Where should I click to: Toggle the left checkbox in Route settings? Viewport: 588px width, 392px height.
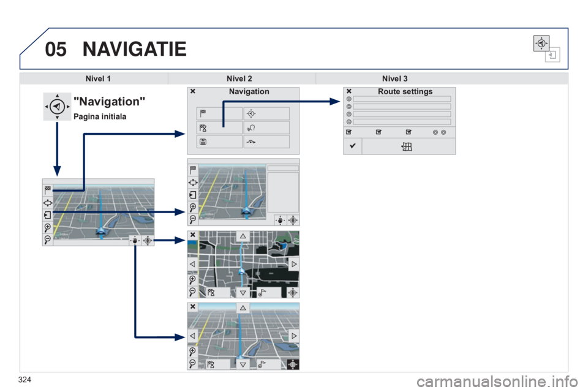(x=349, y=132)
